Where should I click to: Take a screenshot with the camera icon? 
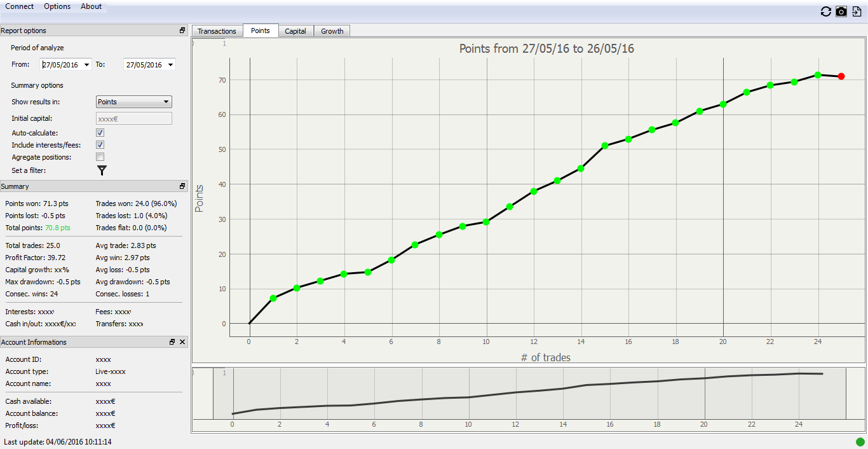[x=841, y=11]
